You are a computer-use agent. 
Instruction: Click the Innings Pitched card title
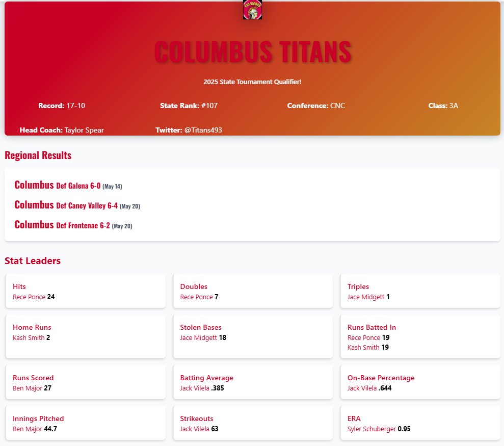pos(38,418)
